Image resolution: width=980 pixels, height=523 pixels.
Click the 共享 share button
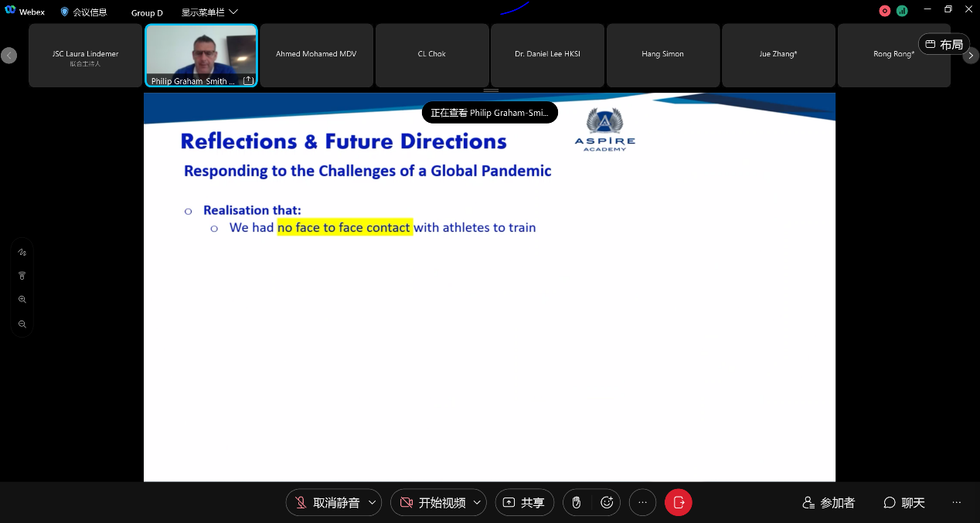tap(524, 503)
